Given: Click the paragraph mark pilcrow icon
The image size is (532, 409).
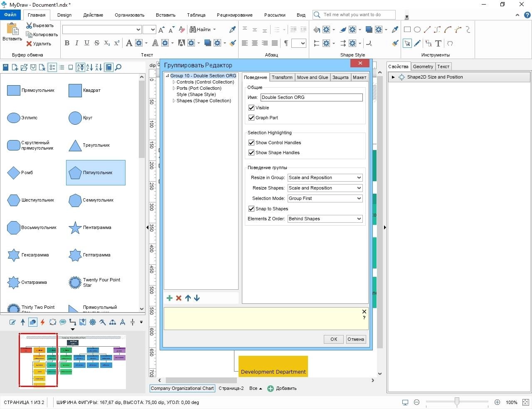Looking at the screenshot, I should pyautogui.click(x=286, y=43).
